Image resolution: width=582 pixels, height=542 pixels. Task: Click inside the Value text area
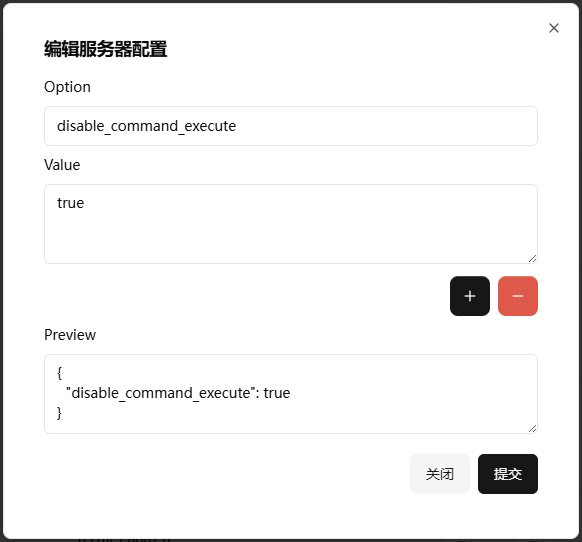[291, 224]
